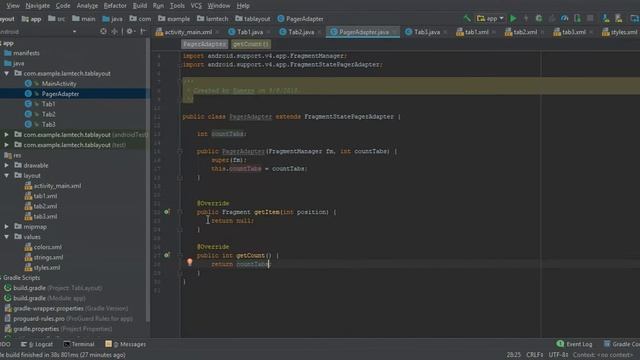
Task: Click the getCount() structure breadcrumb
Action: [x=251, y=44]
